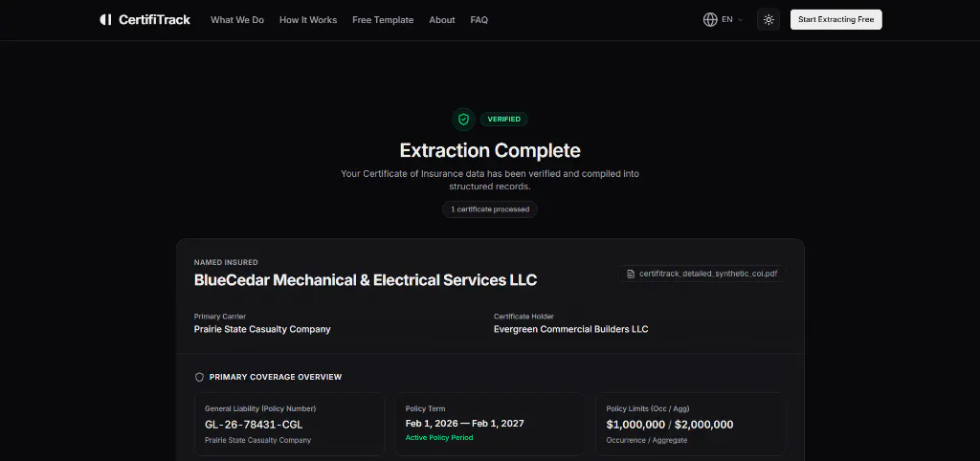The width and height of the screenshot is (980, 461).
Task: Click the globe language icon
Action: (710, 19)
